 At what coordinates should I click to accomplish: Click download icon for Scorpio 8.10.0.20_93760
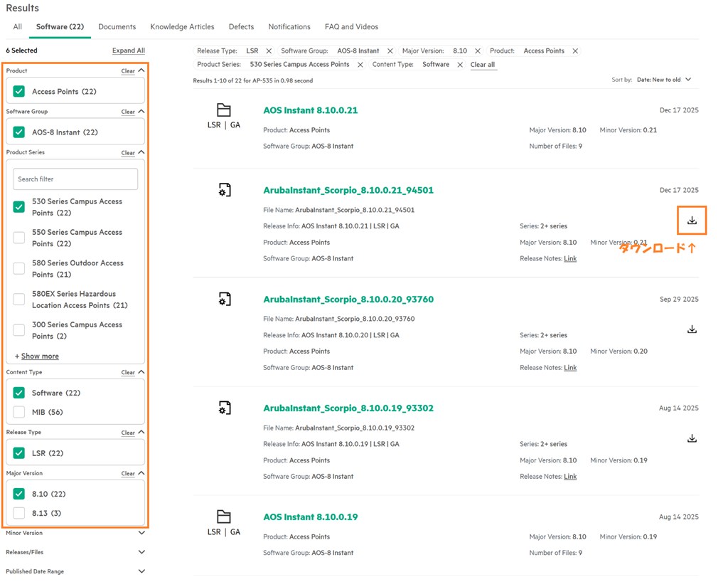692,329
